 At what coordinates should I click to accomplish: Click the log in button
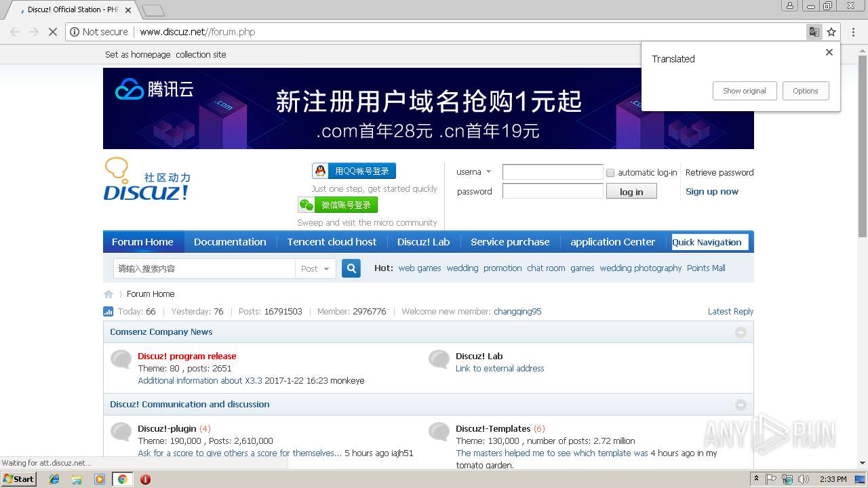tap(631, 192)
